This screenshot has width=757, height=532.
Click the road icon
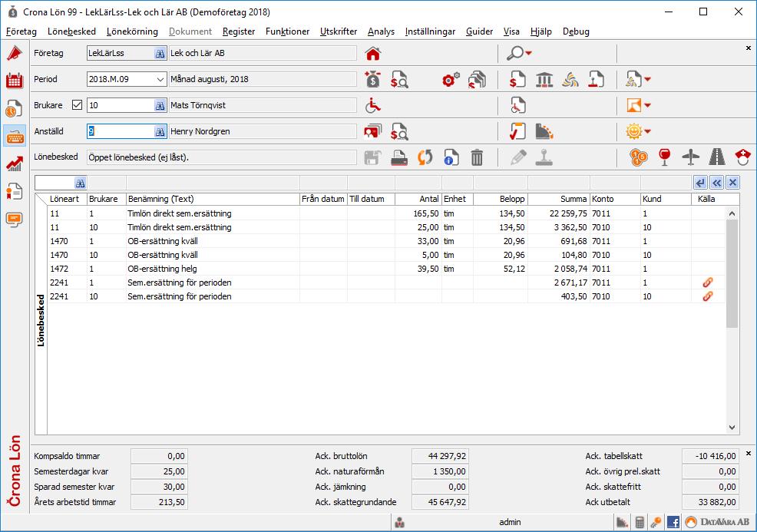coord(717,157)
